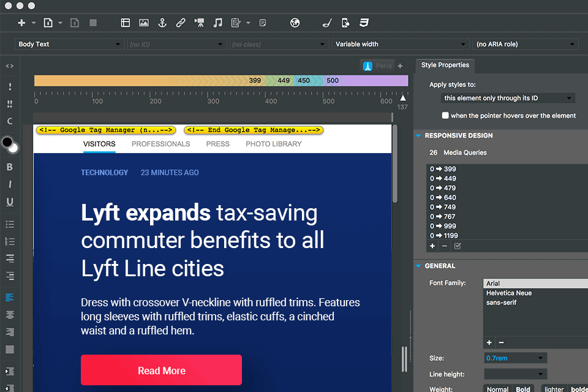Image resolution: width=588 pixels, height=392 pixels.
Task: Select Helvetica Neue in font family list
Action: coord(509,293)
